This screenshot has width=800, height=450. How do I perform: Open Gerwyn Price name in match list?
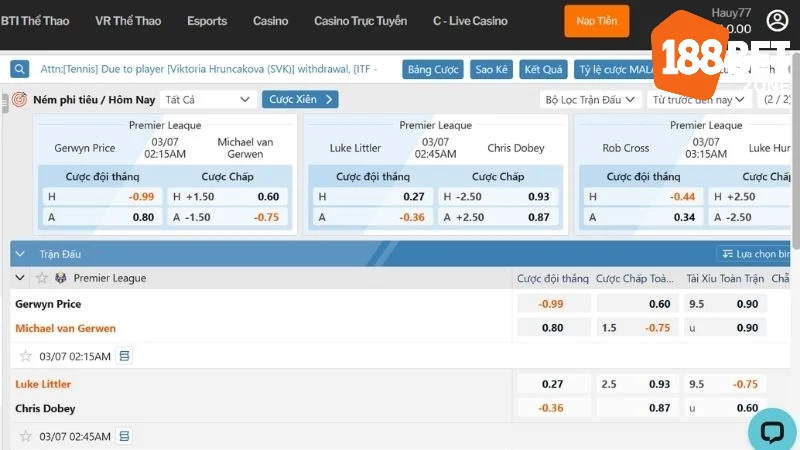click(48, 304)
